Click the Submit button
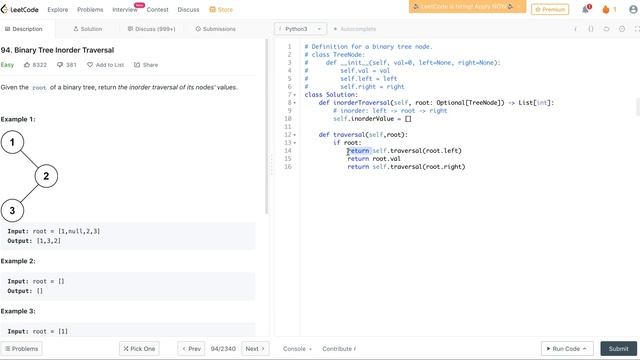The width and height of the screenshot is (640, 360). tap(618, 349)
